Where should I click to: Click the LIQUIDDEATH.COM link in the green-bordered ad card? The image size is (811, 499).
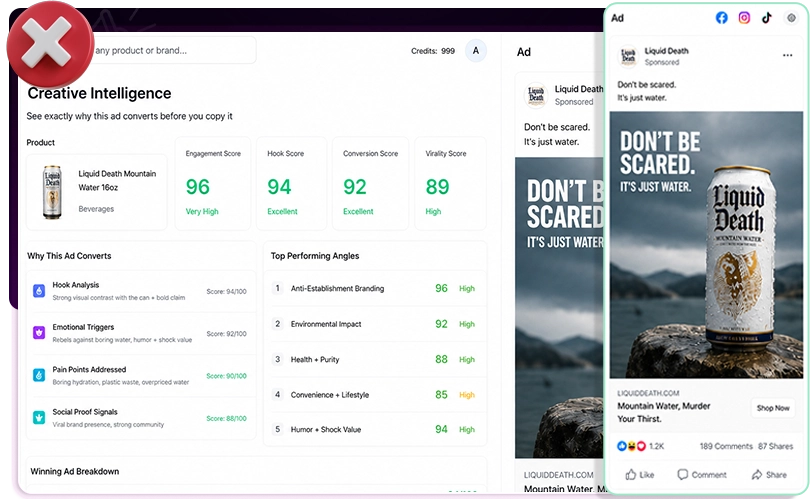[x=648, y=393]
